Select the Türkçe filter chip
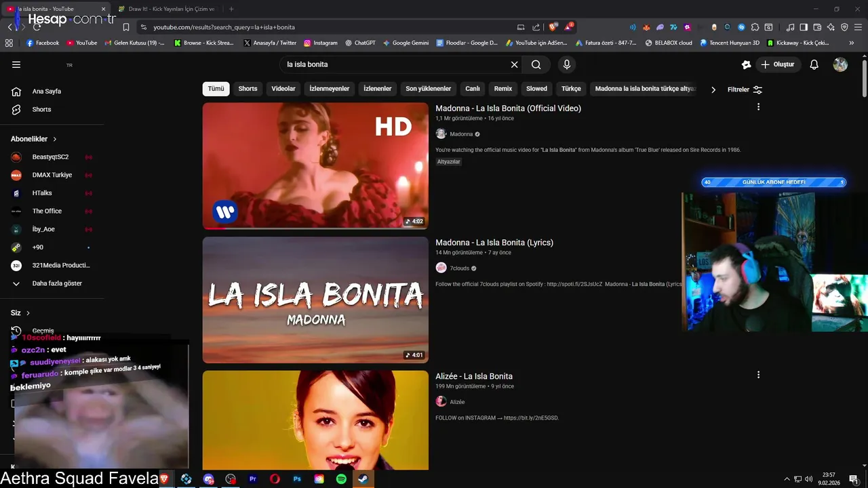This screenshot has height=488, width=868. point(571,89)
